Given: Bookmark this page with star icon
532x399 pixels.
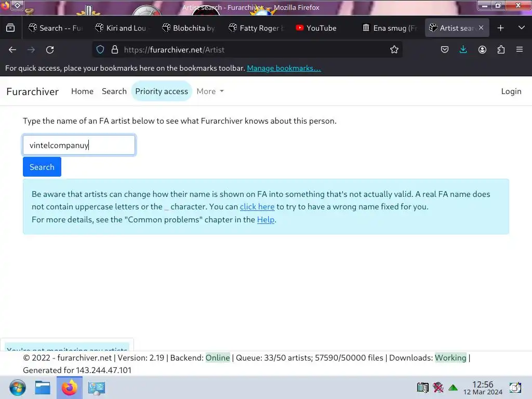Looking at the screenshot, I should coord(394,50).
